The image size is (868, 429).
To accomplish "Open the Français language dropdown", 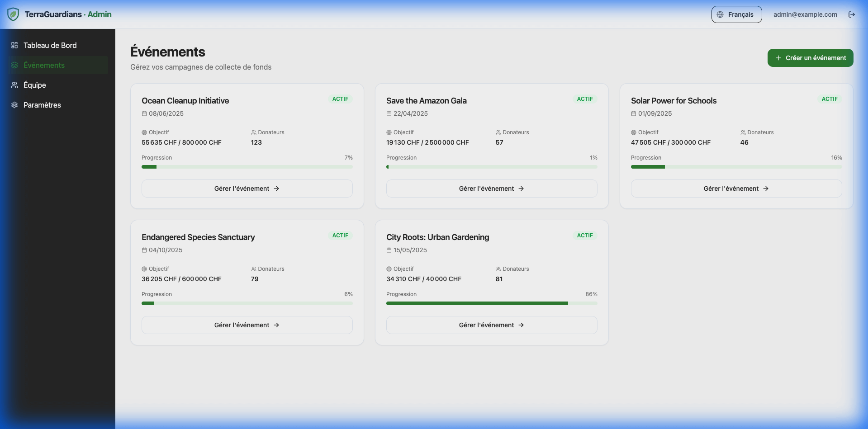I will coord(736,14).
